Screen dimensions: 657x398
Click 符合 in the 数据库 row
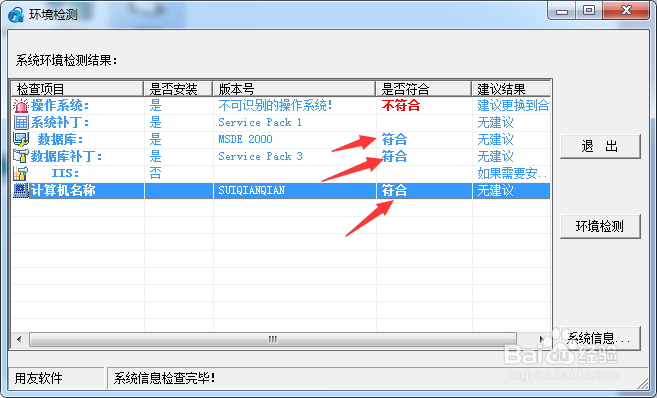pyautogui.click(x=394, y=139)
